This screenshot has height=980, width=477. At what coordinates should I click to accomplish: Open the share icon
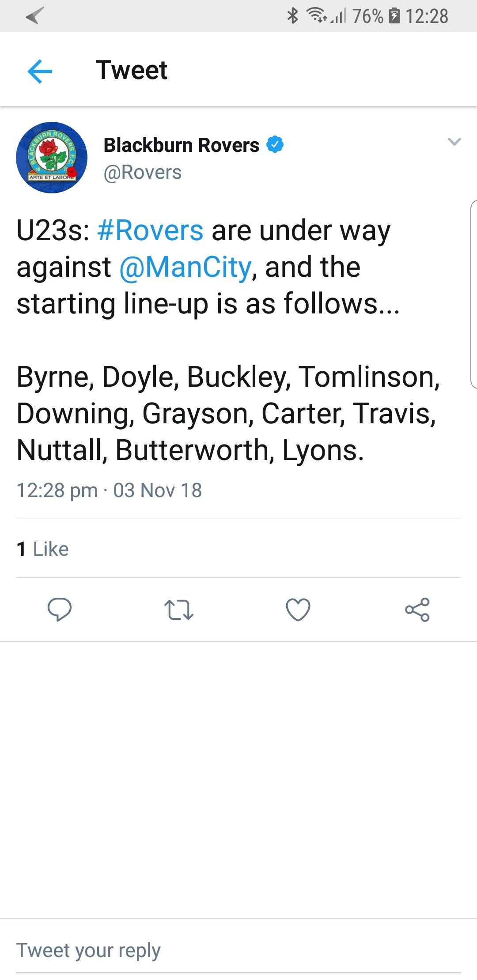(x=417, y=610)
